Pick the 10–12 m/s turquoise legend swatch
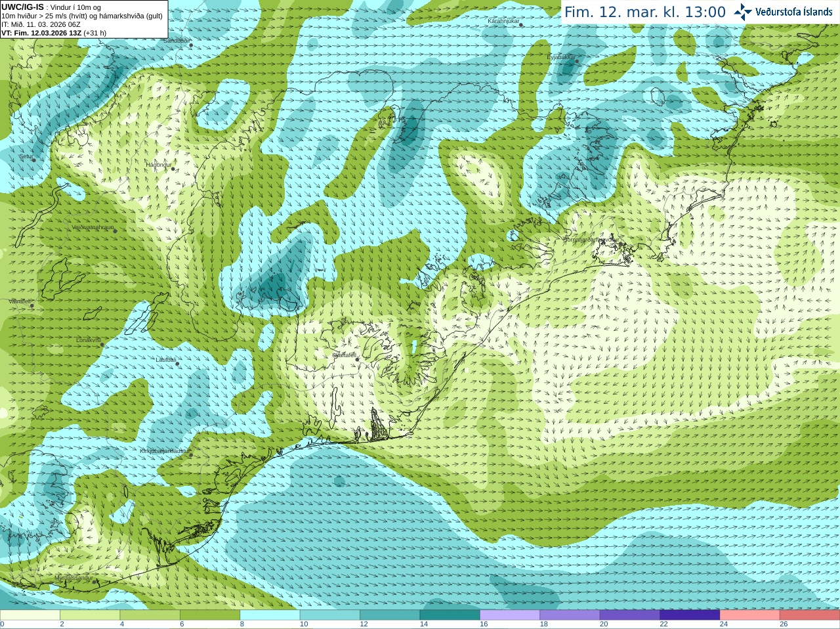840x629 pixels. pyautogui.click(x=330, y=615)
